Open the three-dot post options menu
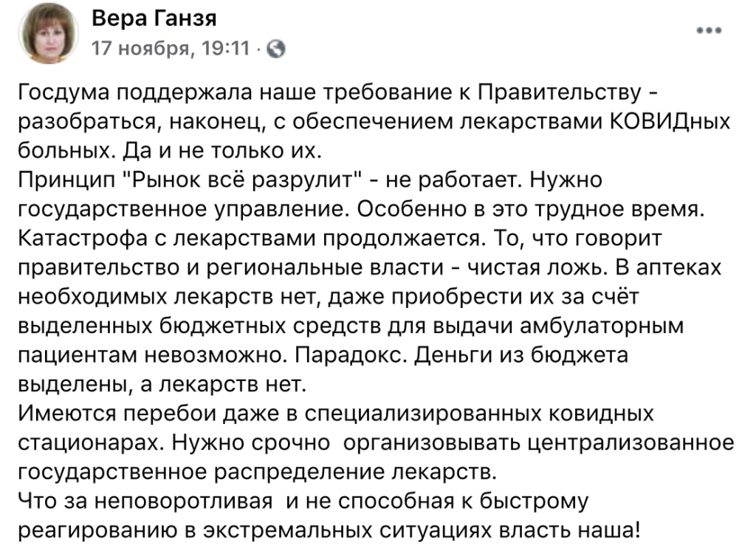 tap(709, 31)
